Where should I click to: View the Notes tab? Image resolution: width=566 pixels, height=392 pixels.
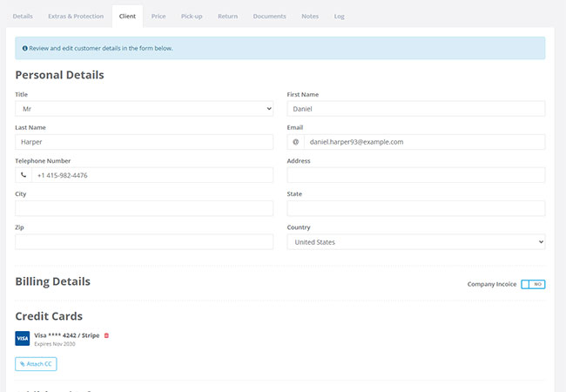[310, 17]
